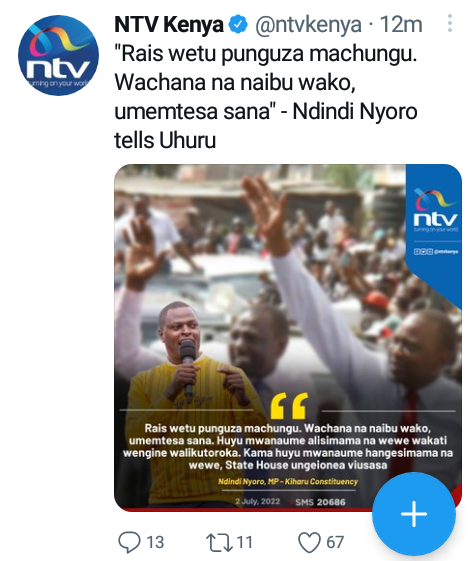Click the yellow quotation mark graphic
Screen dimensions: 476x561
289,406
